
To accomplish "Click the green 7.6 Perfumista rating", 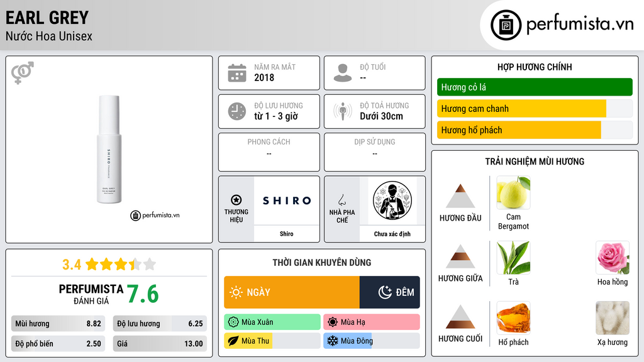I will pyautogui.click(x=143, y=294).
